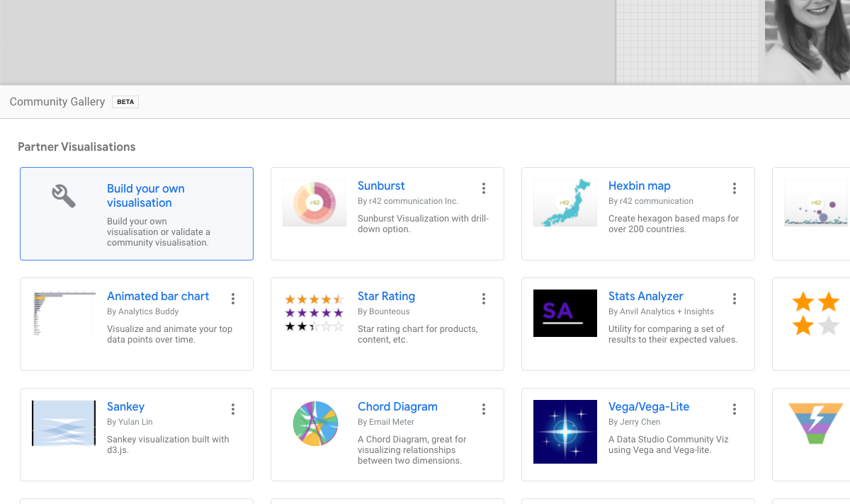The image size is (850, 504).
Task: Open the Sunburst card's three-dot menu
Action: click(x=484, y=188)
